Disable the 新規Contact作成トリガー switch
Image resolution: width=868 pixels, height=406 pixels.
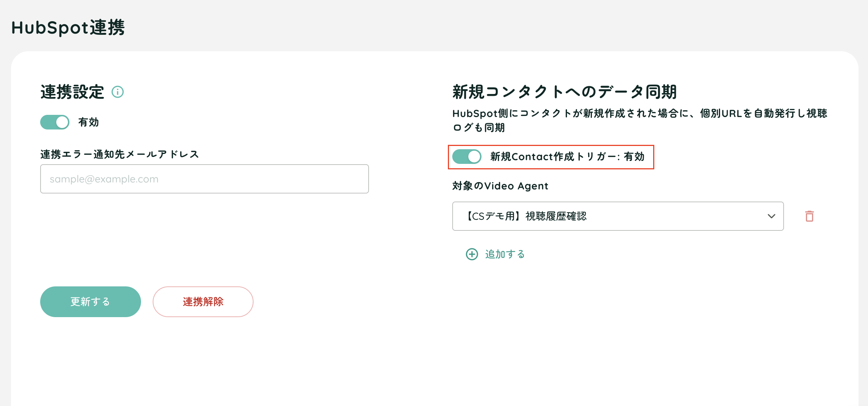[467, 157]
